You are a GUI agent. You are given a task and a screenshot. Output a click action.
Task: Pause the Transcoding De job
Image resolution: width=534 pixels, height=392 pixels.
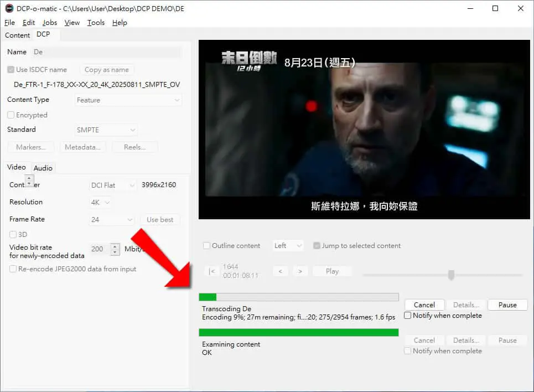pos(507,305)
